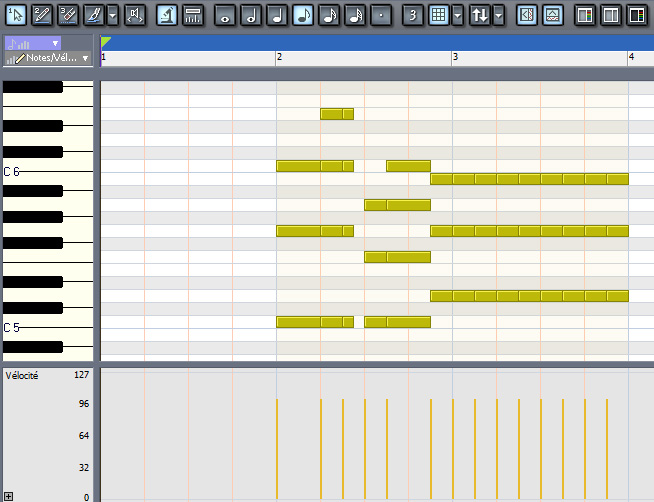The width and height of the screenshot is (654, 502).
Task: Click the 96 velocity scale value
Action: 84,404
